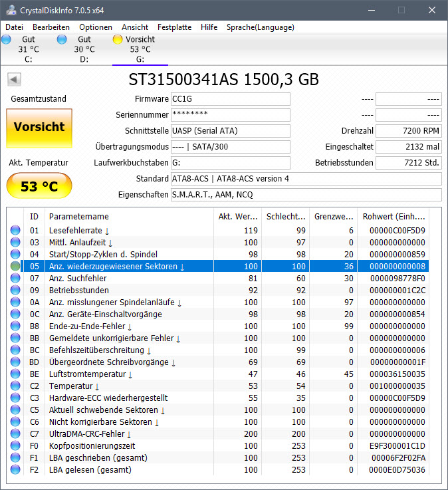
Task: Click the Schlecht... column header
Action: coord(286,216)
